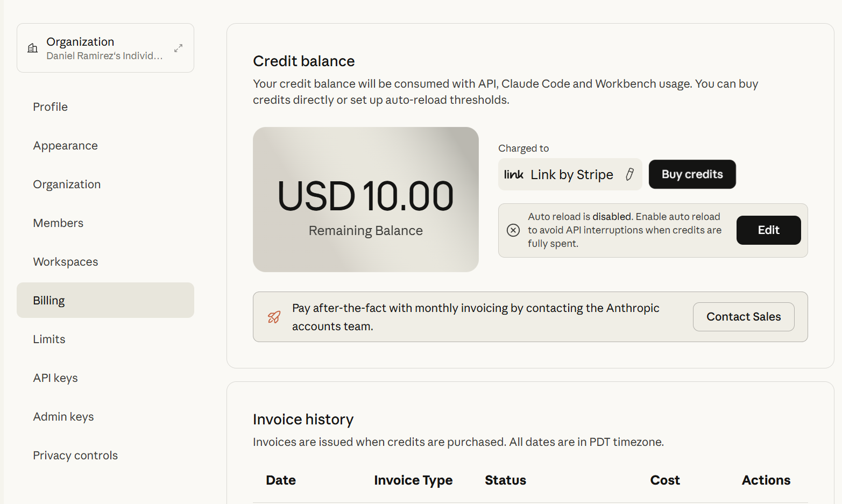Open Organization settings in sidebar
Screen dimensions: 842x504
[67, 184]
